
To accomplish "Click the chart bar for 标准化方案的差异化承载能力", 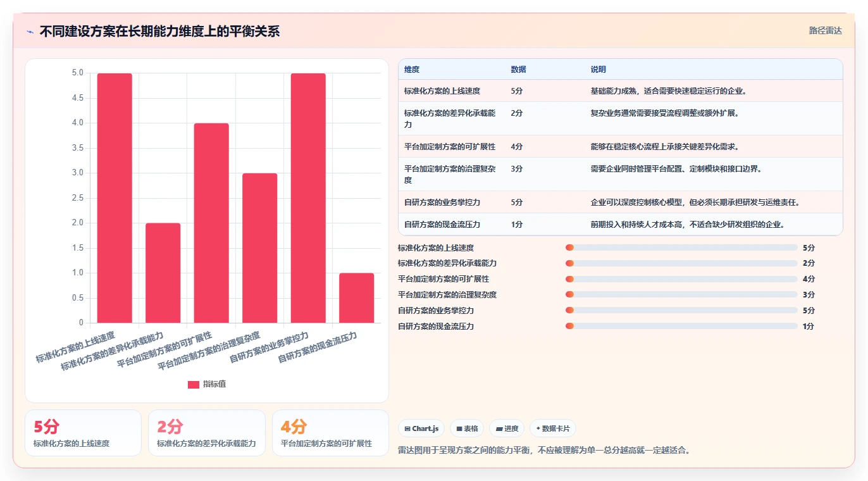I will pyautogui.click(x=163, y=273).
